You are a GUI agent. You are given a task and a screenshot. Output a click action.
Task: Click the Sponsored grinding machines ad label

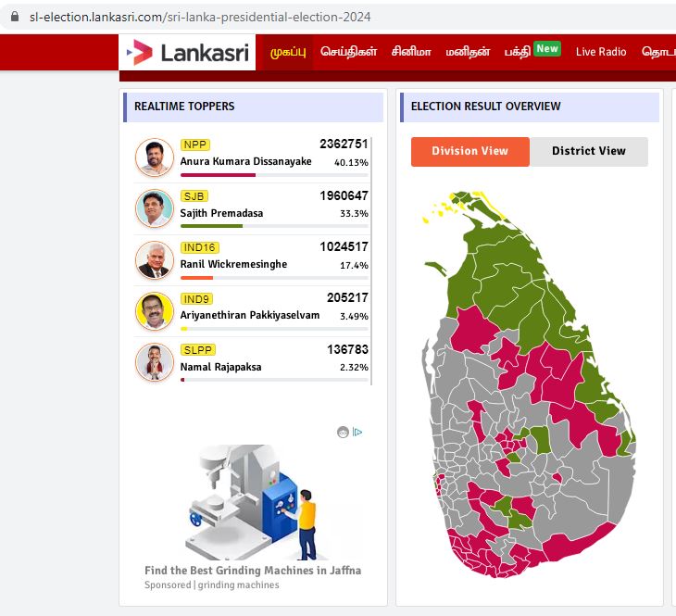(212, 585)
